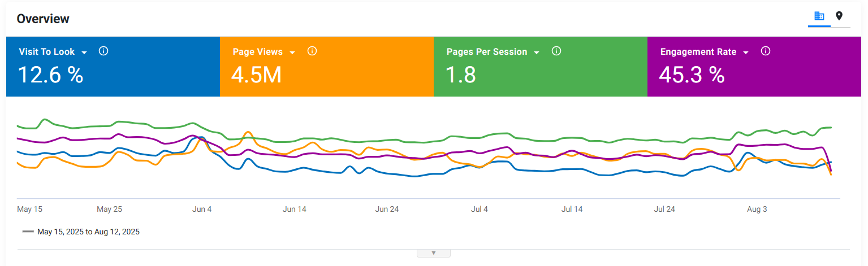Click the Jul 24 axis label
The image size is (868, 266).
[x=664, y=209]
